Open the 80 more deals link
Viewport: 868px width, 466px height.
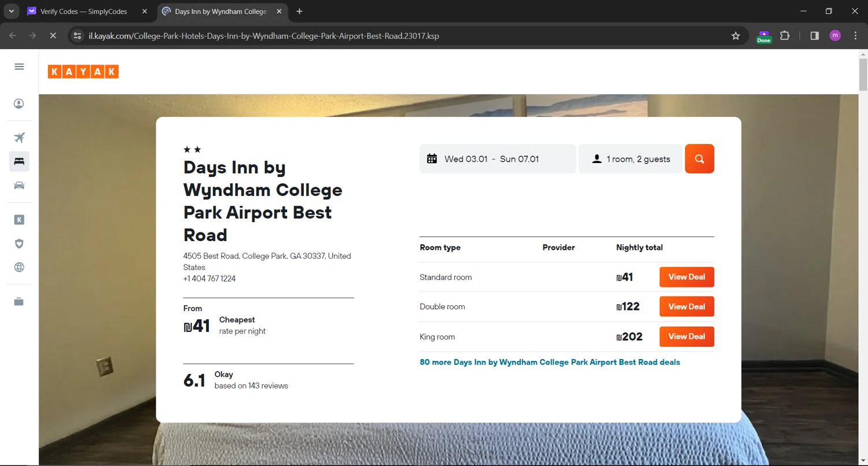(x=549, y=363)
